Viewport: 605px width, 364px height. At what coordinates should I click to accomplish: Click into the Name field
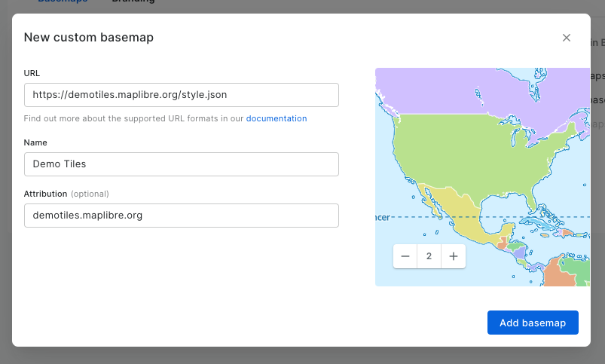coord(181,164)
